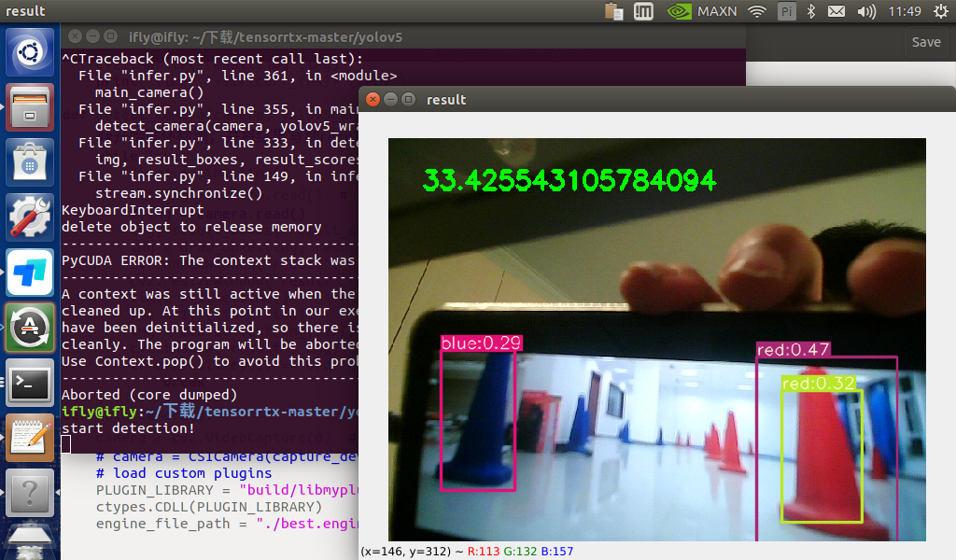Click the R:113 red value in status

pyautogui.click(x=484, y=552)
